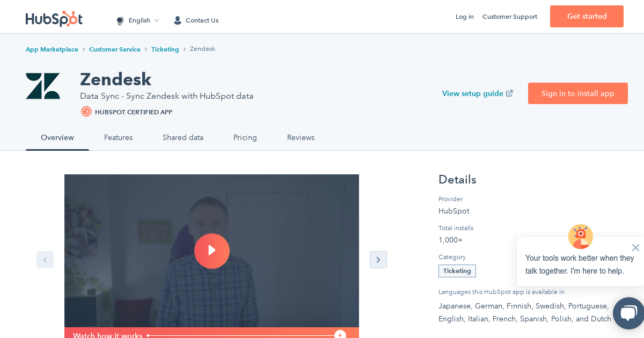
Task: Scrub the video progress bar
Action: click(x=241, y=335)
